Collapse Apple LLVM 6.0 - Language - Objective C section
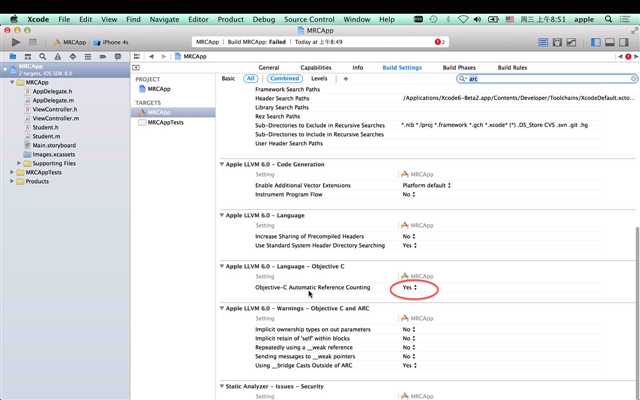This screenshot has height=400, width=640. pos(222,266)
